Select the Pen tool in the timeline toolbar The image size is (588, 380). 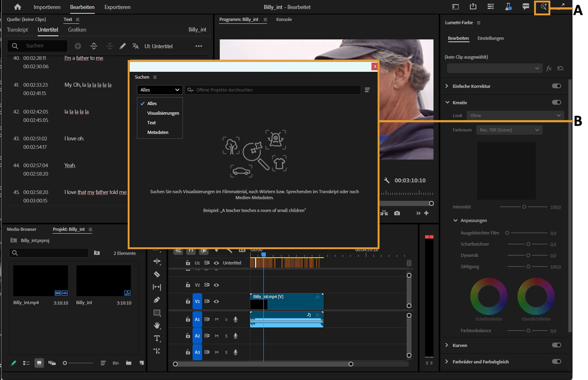coord(157,300)
